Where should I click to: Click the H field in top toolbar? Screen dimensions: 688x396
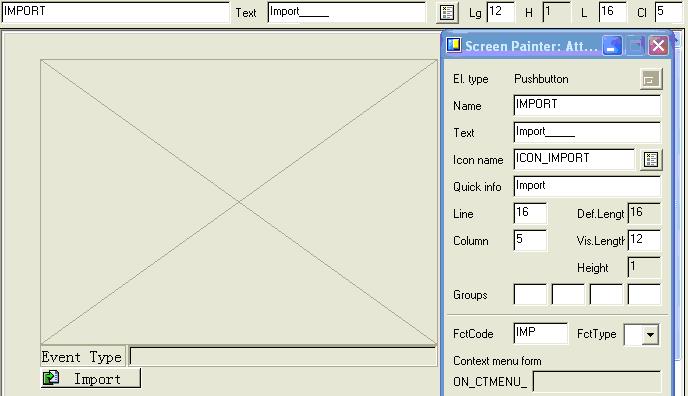(x=556, y=12)
